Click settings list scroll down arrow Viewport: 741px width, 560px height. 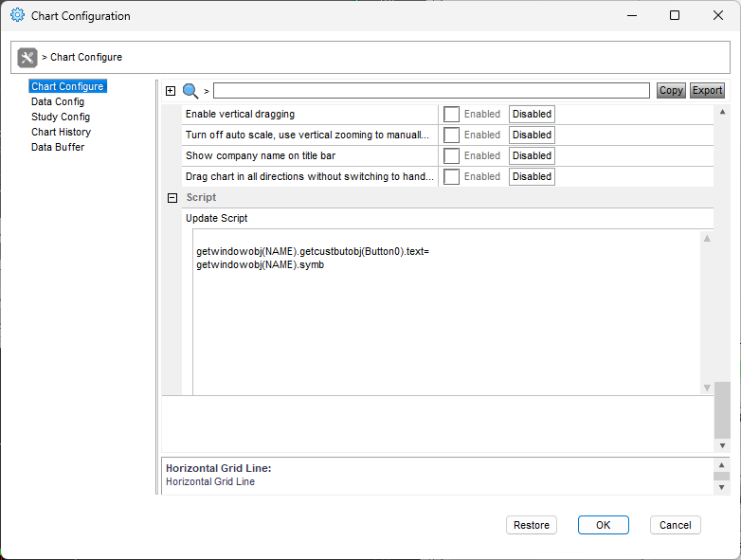(x=722, y=445)
